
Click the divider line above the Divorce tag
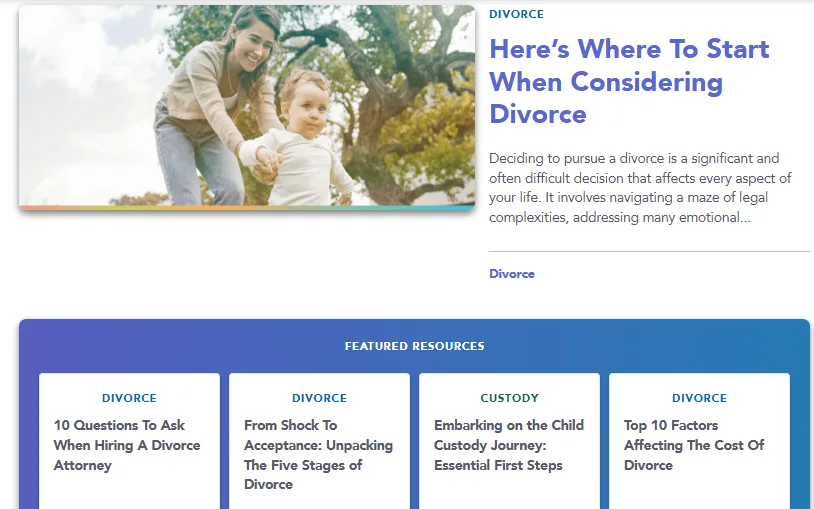(649, 251)
